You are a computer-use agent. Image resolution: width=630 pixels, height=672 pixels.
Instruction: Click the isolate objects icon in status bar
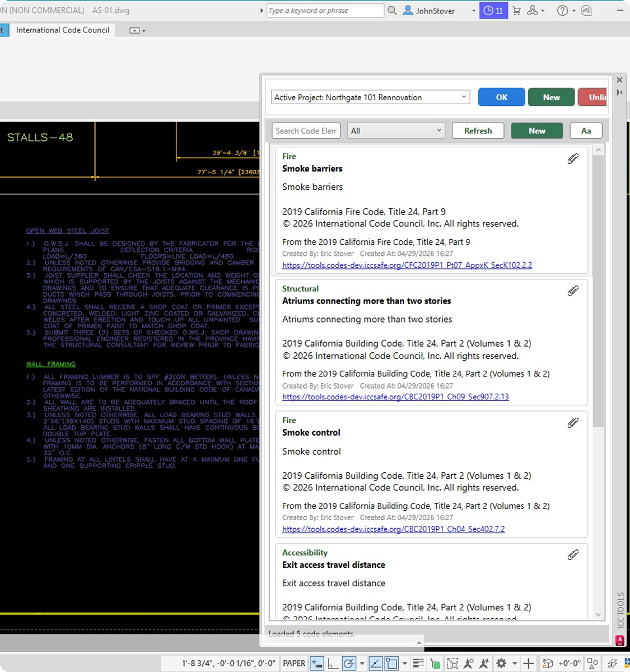pos(592,664)
